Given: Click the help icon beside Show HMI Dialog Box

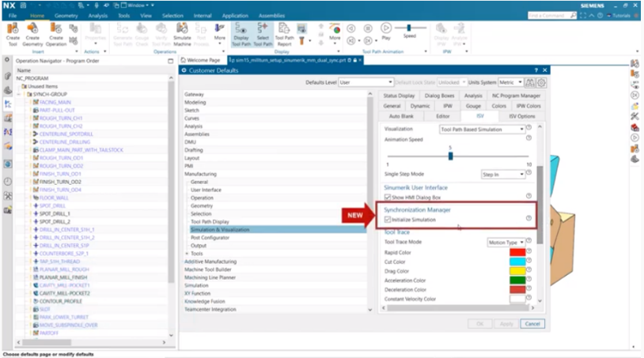Looking at the screenshot, I should [529, 196].
